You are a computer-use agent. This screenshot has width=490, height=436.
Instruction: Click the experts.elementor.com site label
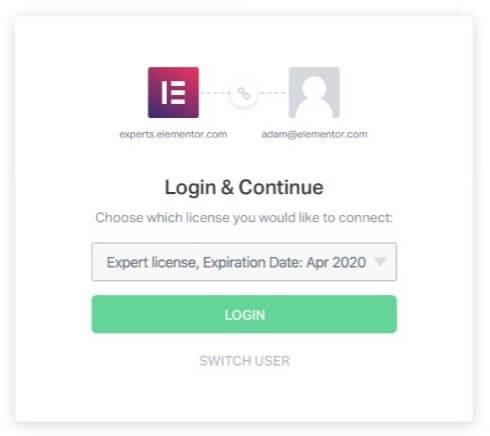[173, 134]
